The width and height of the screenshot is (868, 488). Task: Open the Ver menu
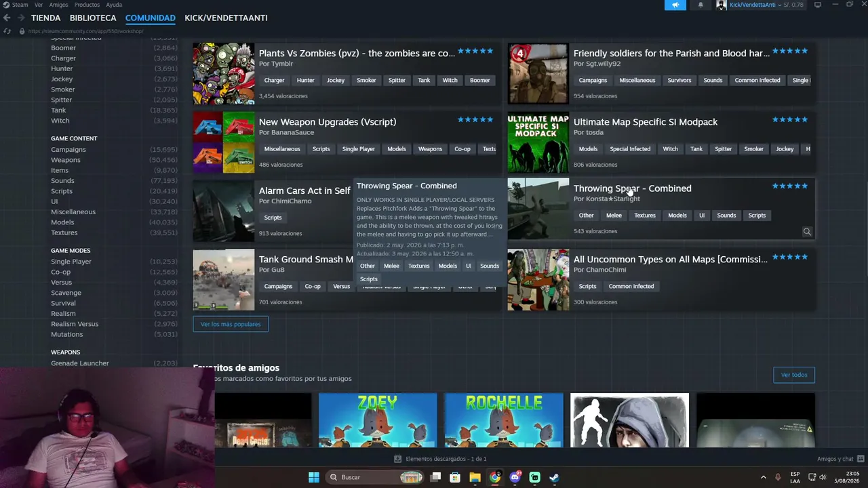(x=39, y=5)
